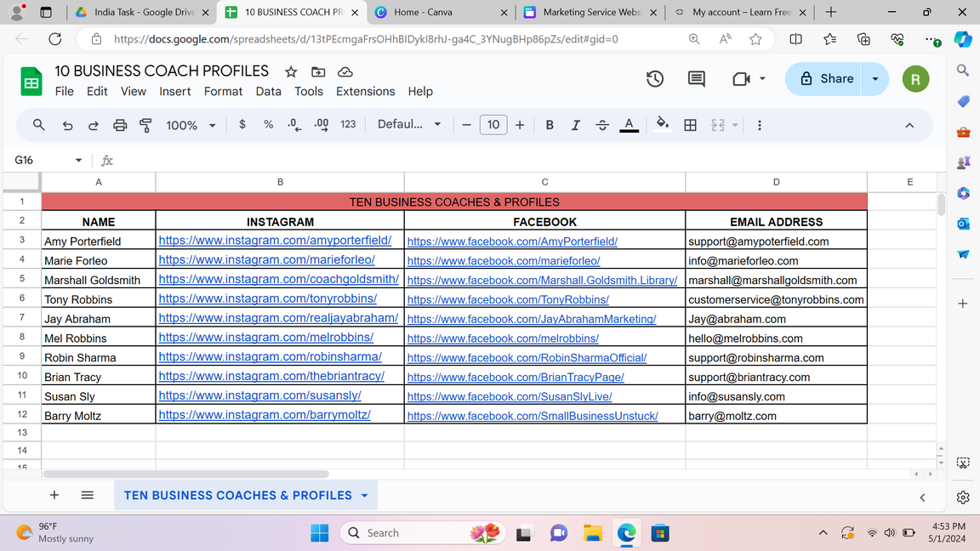Show the side panel with the chevron-left arrow
The width and height of the screenshot is (980, 551).
922,497
